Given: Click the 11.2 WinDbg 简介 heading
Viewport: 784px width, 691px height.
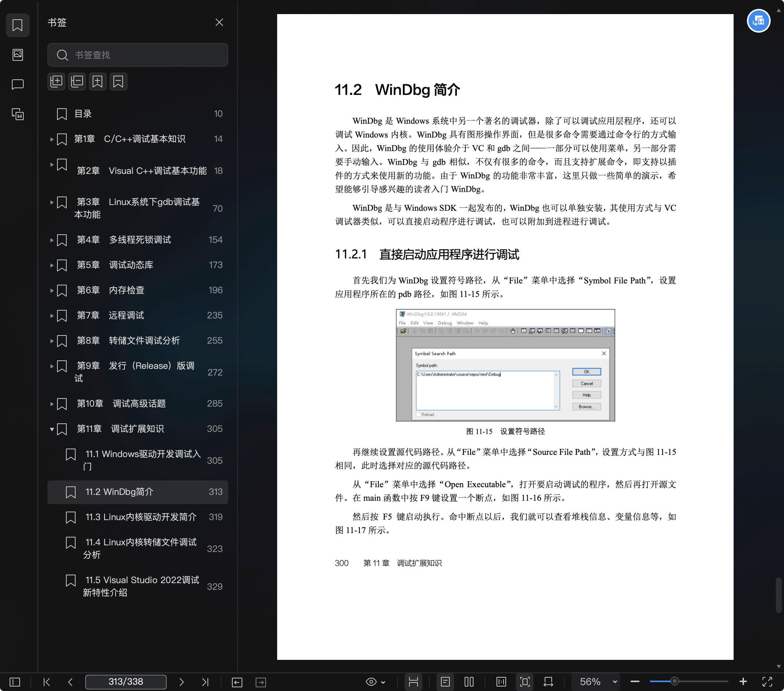Looking at the screenshot, I should pyautogui.click(x=397, y=90).
